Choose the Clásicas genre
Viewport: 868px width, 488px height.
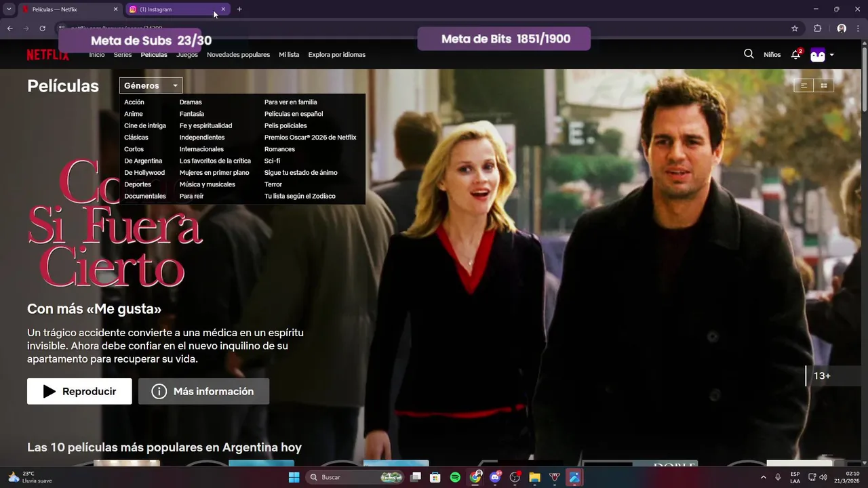(136, 138)
